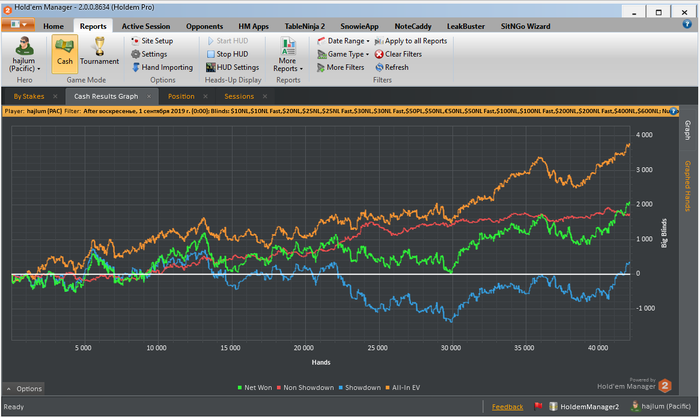
Task: Expand the Options panel at bottom left
Action: click(24, 388)
